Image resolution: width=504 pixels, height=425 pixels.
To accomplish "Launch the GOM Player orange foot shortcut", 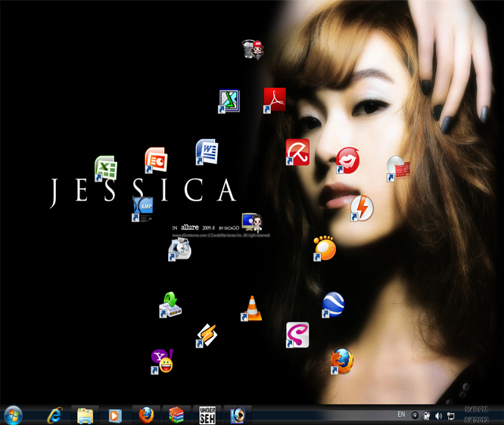I will [325, 248].
